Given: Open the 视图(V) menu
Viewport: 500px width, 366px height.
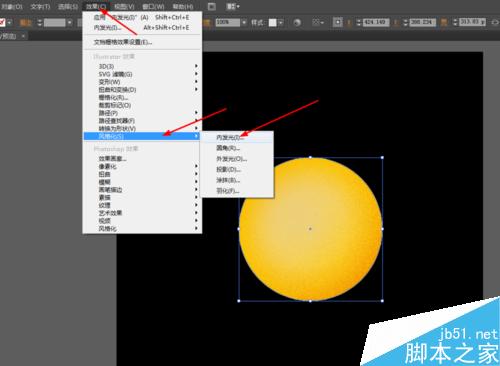Looking at the screenshot, I should pyautogui.click(x=124, y=7).
